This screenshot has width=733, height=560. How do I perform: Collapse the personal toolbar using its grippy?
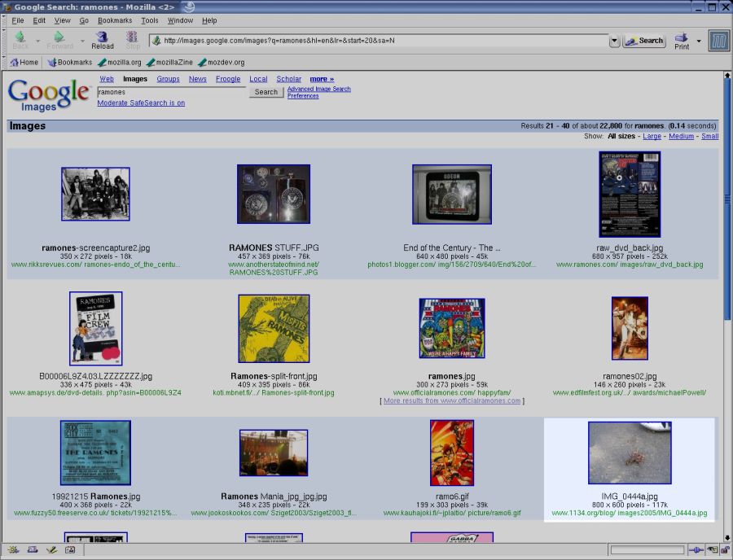[4, 62]
